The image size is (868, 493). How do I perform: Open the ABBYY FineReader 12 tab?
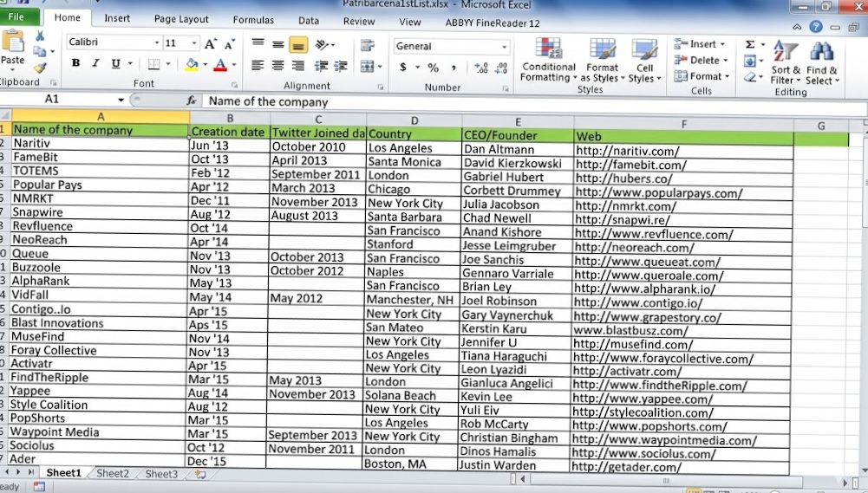tap(493, 23)
